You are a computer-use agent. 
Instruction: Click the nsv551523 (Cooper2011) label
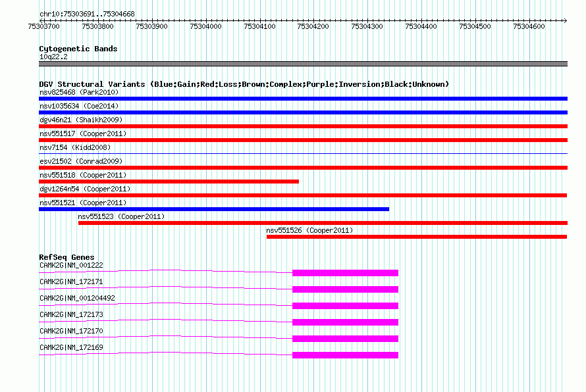[x=121, y=216]
